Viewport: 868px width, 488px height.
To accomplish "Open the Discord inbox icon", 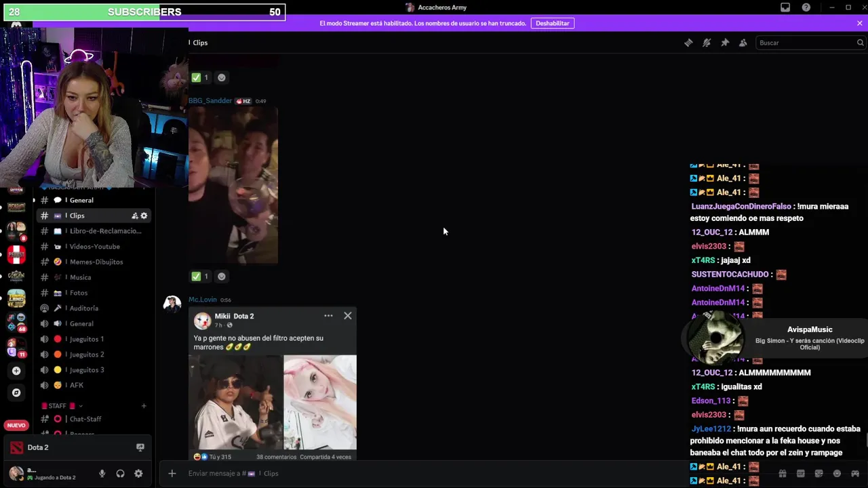I will [x=785, y=7].
